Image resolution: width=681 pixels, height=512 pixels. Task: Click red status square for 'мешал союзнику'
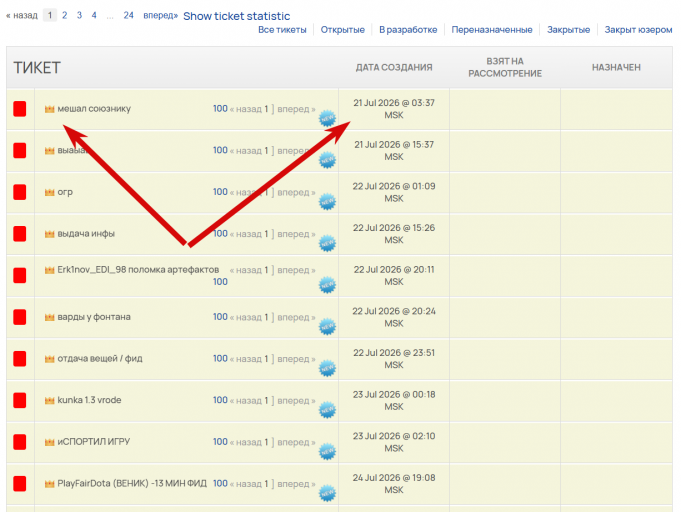(20, 109)
